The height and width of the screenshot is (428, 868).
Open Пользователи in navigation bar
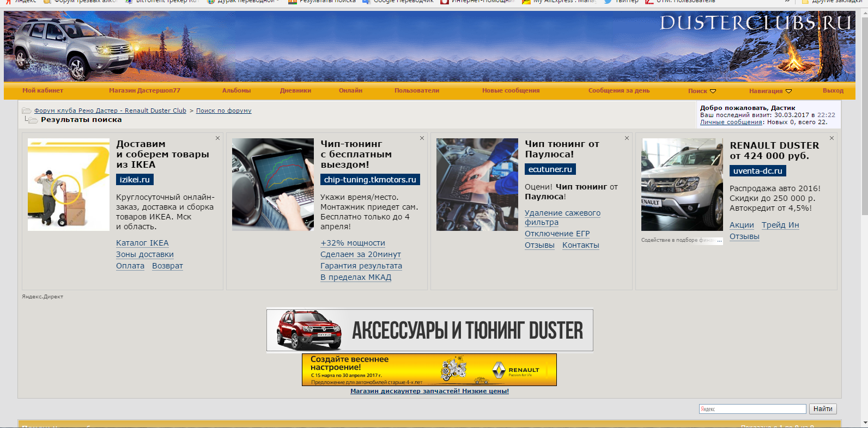pos(417,90)
